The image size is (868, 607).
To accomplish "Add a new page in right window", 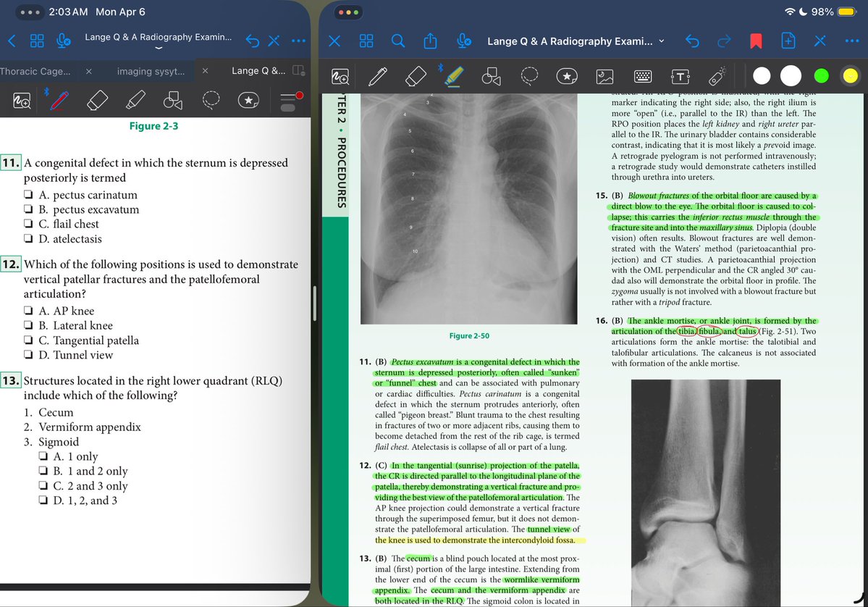I will click(x=788, y=41).
